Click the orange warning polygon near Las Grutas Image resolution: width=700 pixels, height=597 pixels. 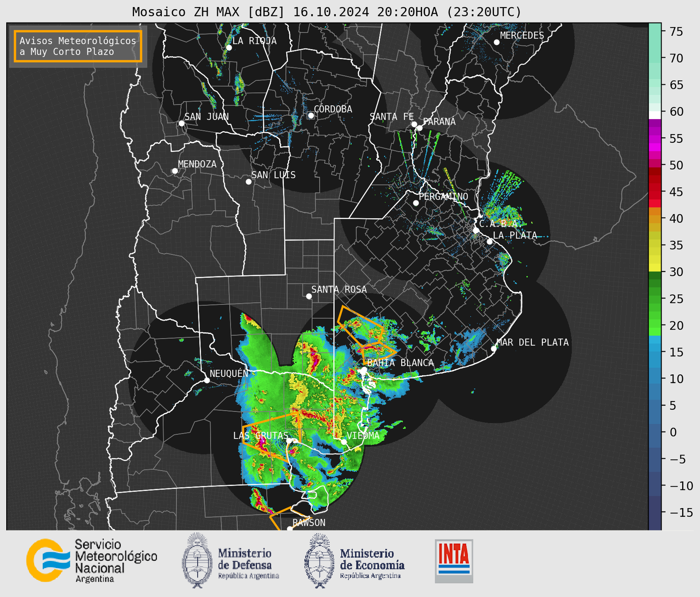[272, 436]
